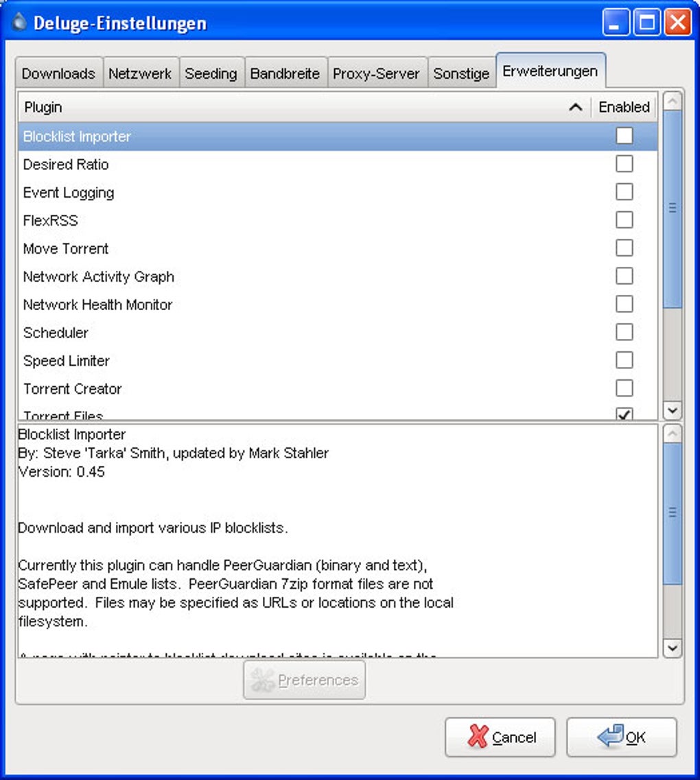Enable the Move Torrent checkbox
The image size is (700, 780).
pos(625,248)
